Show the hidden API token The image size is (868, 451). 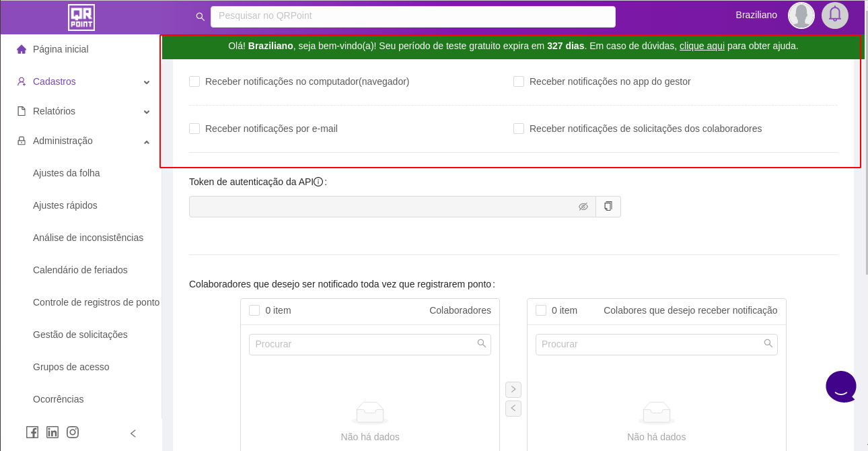pyautogui.click(x=583, y=207)
